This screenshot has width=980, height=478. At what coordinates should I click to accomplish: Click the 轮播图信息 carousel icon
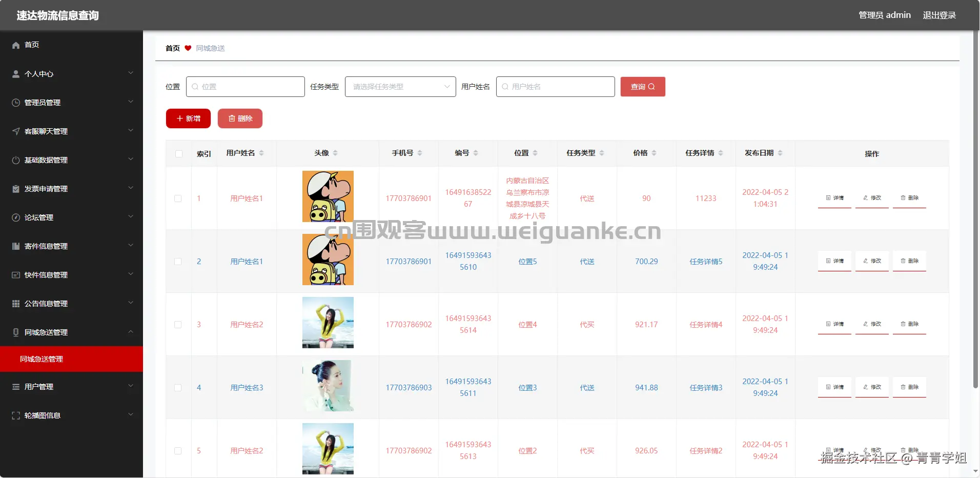[16, 415]
